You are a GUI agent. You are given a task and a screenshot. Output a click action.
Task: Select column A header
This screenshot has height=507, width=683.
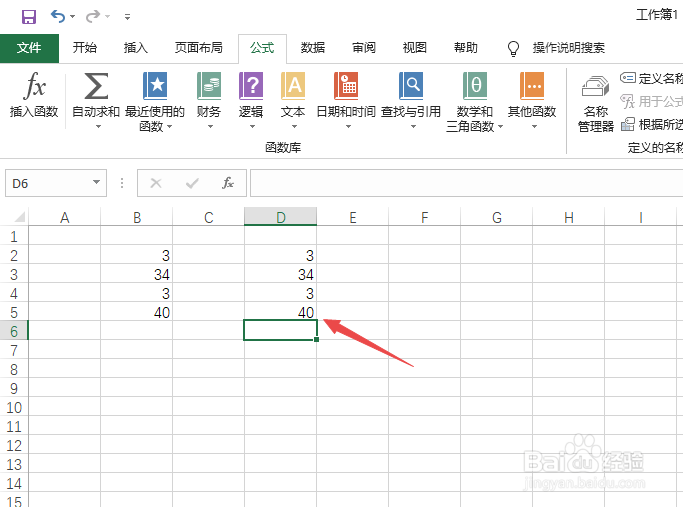(64, 217)
